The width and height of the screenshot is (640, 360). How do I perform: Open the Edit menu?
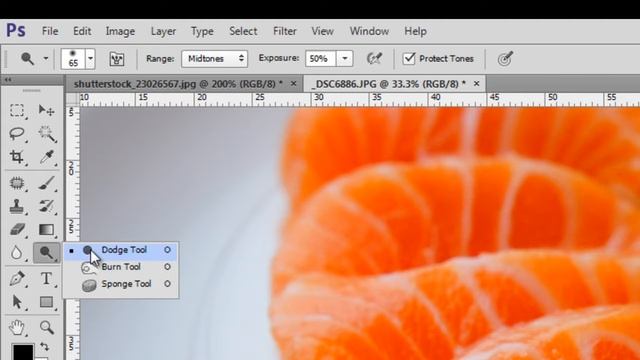click(82, 31)
